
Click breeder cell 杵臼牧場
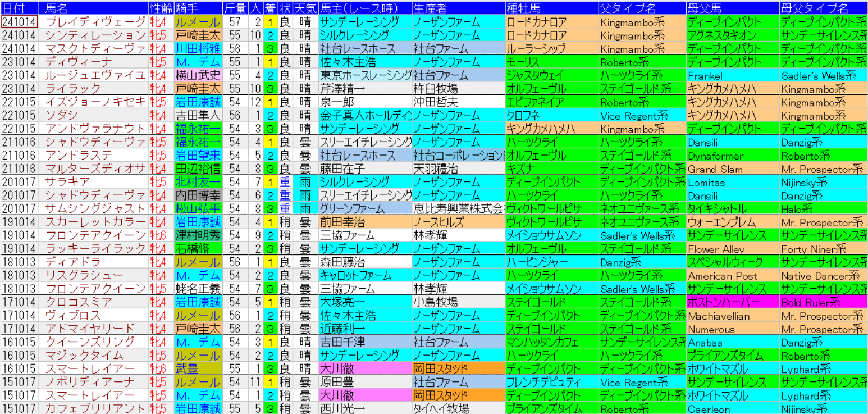[x=458, y=89]
